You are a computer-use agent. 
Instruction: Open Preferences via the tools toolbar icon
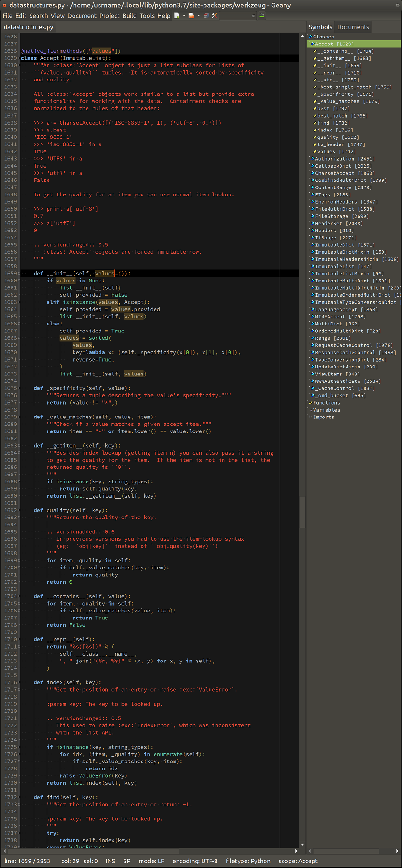tap(215, 16)
